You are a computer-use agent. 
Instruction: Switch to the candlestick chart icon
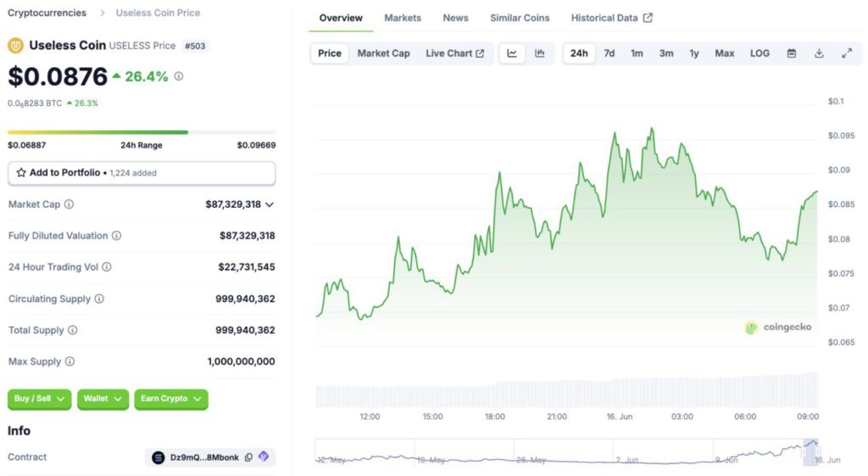click(540, 53)
